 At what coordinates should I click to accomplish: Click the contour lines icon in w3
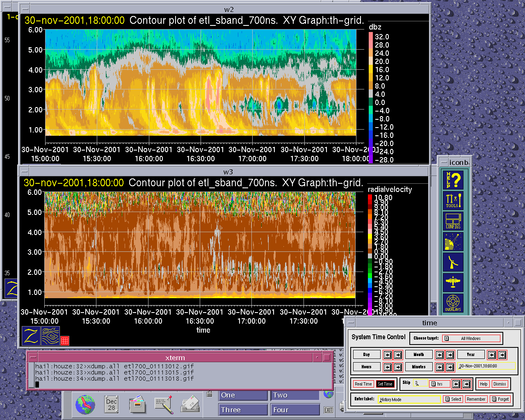[50, 336]
